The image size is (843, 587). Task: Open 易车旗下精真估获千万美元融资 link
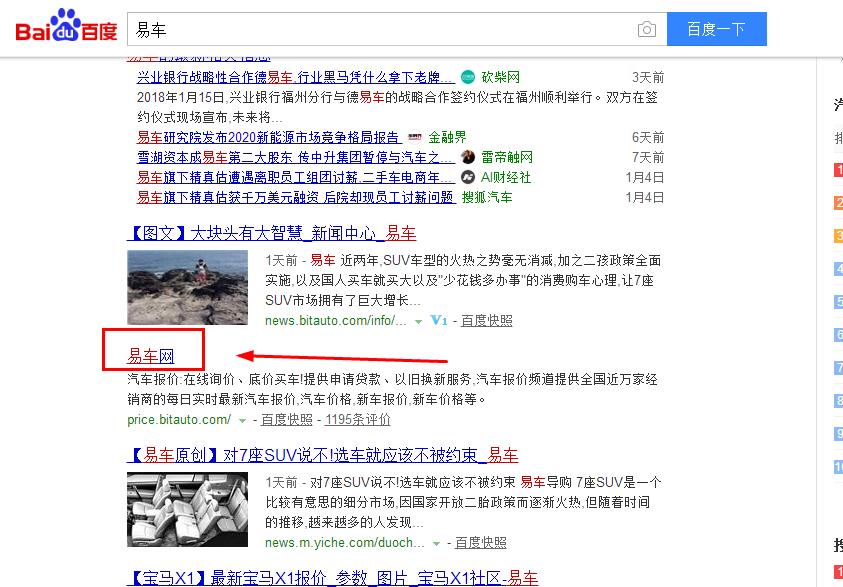[296, 197]
